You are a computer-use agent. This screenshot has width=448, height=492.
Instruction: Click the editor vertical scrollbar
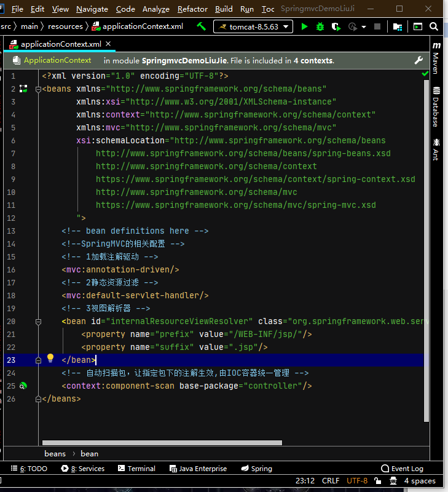pyautogui.click(x=426, y=251)
